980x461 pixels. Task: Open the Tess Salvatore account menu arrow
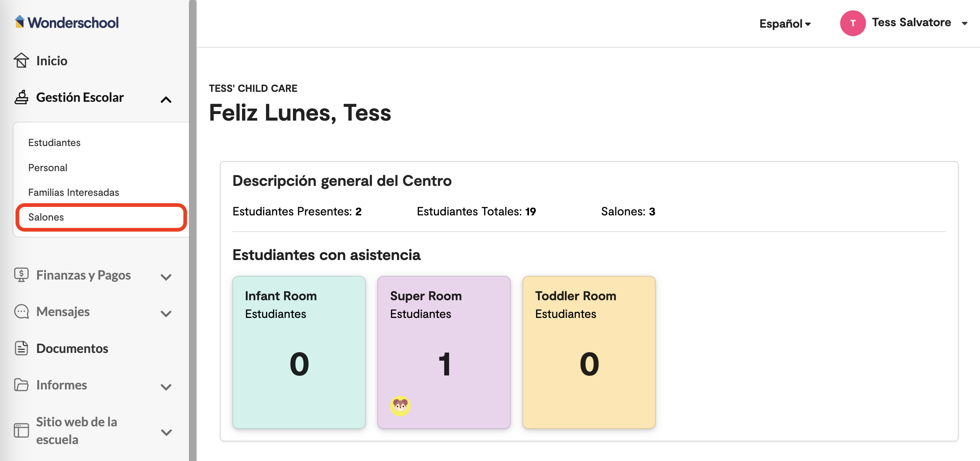(x=965, y=24)
